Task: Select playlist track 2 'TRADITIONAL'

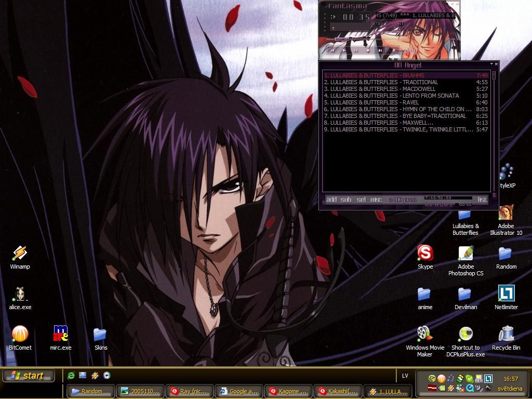Action: [406, 82]
